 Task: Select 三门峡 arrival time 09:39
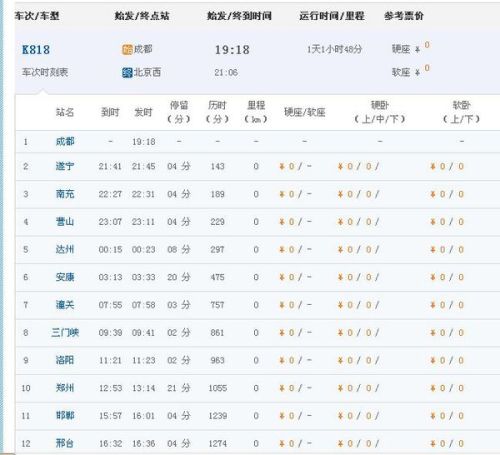(110, 333)
